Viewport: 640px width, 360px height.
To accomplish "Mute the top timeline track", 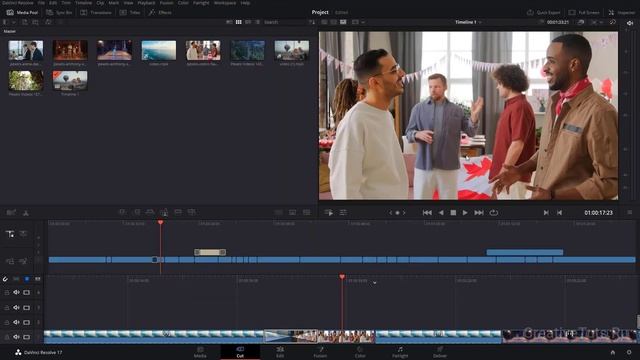I will 16,292.
